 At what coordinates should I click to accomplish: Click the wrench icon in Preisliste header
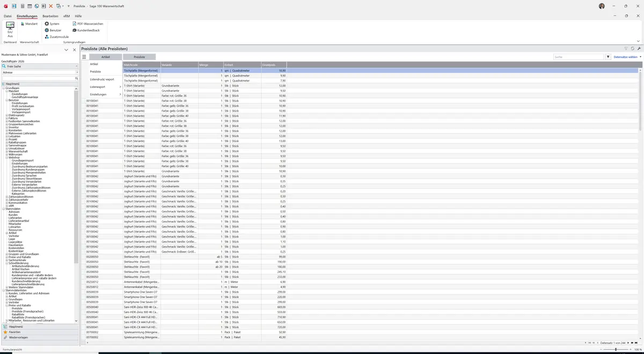(639, 49)
